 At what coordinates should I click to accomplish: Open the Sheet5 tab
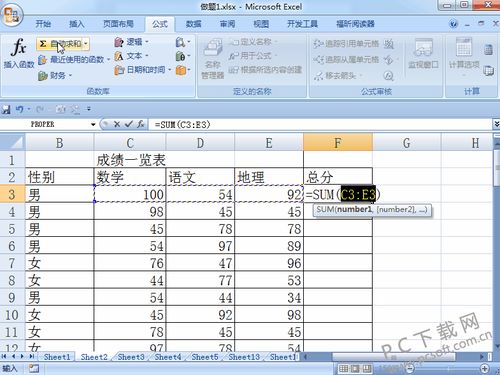click(x=205, y=357)
